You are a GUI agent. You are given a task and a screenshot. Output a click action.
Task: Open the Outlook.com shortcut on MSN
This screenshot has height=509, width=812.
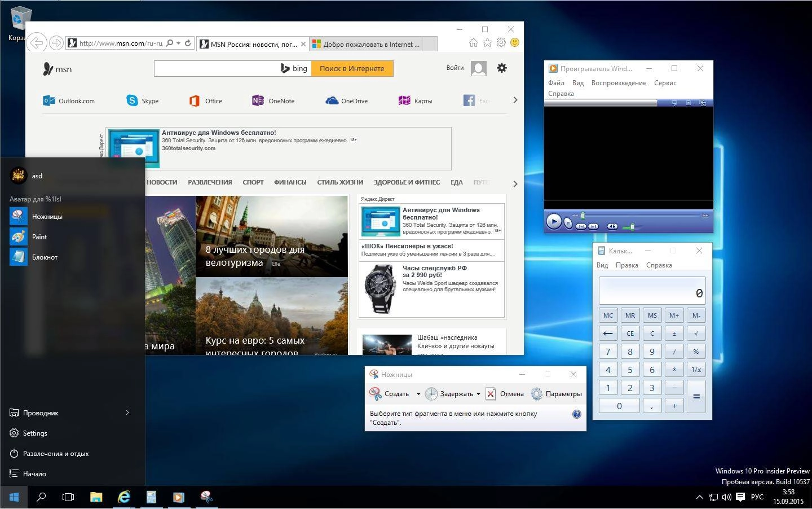pos(69,101)
